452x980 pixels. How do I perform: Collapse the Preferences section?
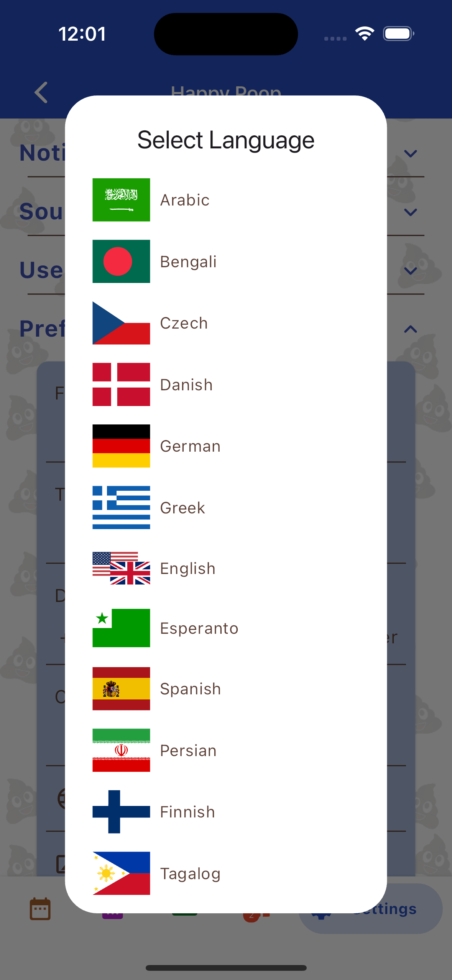tap(410, 329)
